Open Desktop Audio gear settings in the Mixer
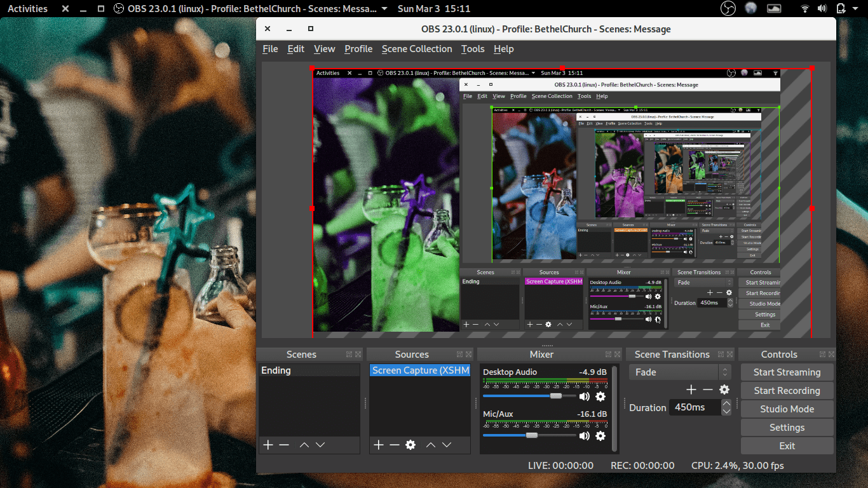 600,396
